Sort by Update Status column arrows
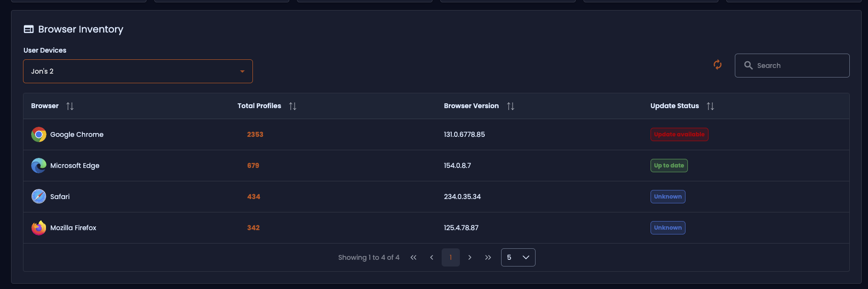868x289 pixels. [710, 106]
